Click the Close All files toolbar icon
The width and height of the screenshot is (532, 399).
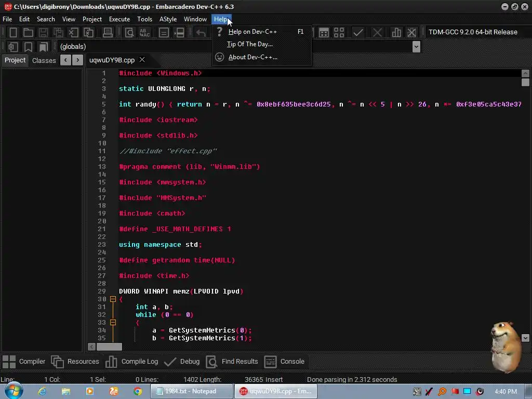[x=88, y=32]
